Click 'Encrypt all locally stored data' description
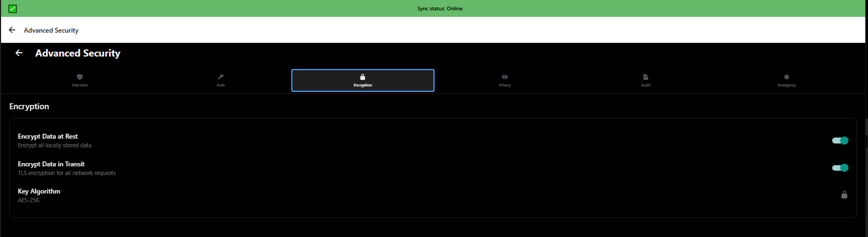Screen dimensions: 868x237 55,145
